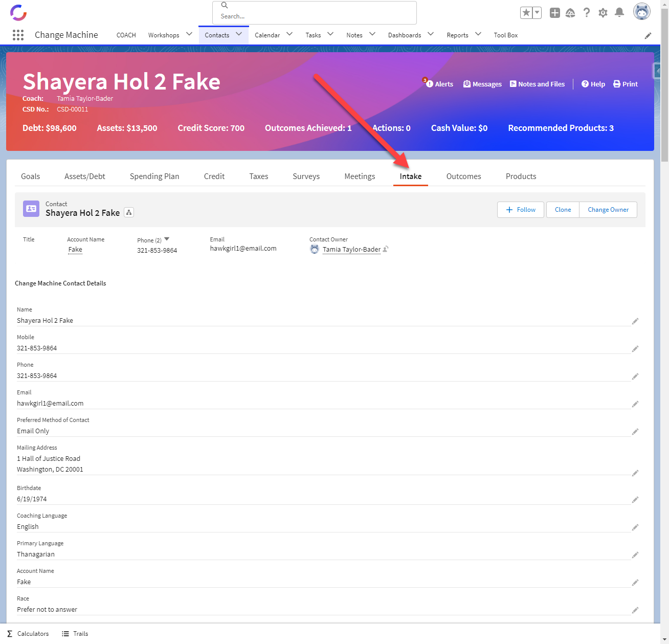Open Alerts in the contact banner
This screenshot has width=669, height=644.
pos(440,84)
